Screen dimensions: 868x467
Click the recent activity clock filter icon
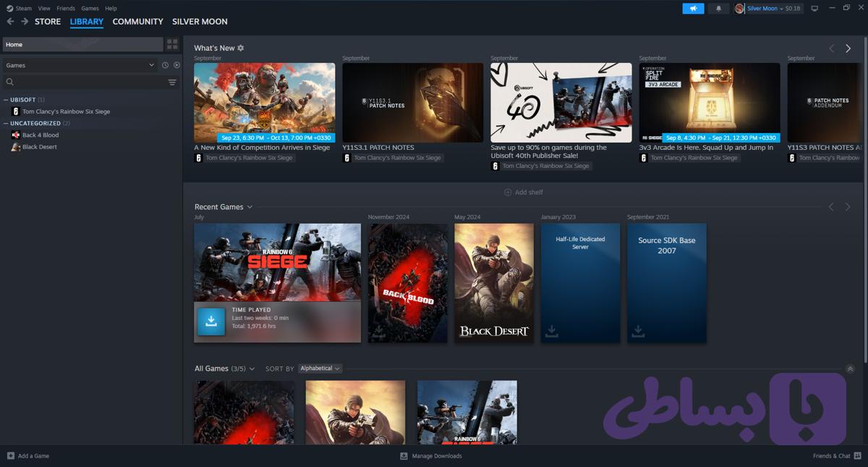pos(165,65)
